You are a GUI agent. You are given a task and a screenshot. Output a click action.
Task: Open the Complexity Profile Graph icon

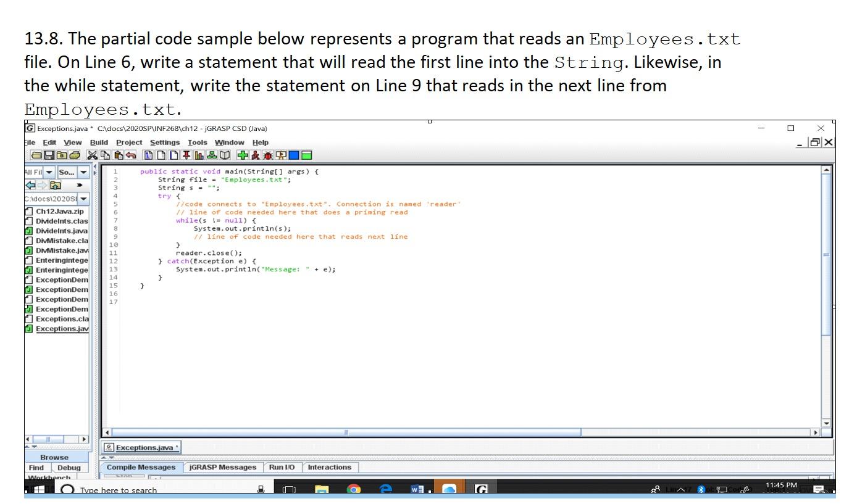point(199,155)
